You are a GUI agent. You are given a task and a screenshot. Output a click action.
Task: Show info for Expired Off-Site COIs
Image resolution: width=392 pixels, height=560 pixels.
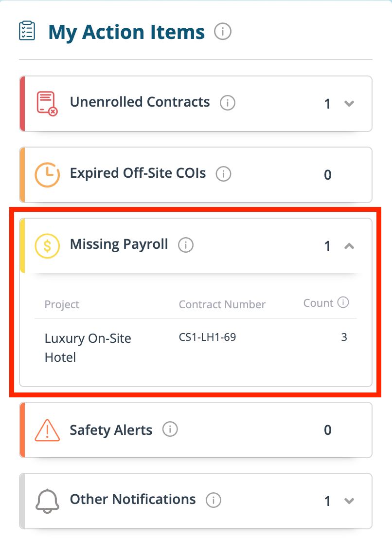click(x=223, y=174)
